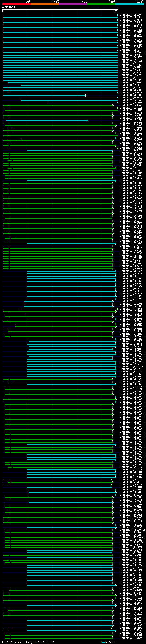146x644 pixels.
Task: Select label UniRef100_B4F9G8
Action: [x=131, y=65]
